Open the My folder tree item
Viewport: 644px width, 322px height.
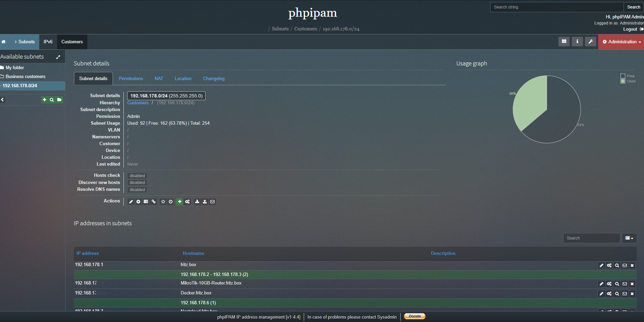(x=15, y=68)
